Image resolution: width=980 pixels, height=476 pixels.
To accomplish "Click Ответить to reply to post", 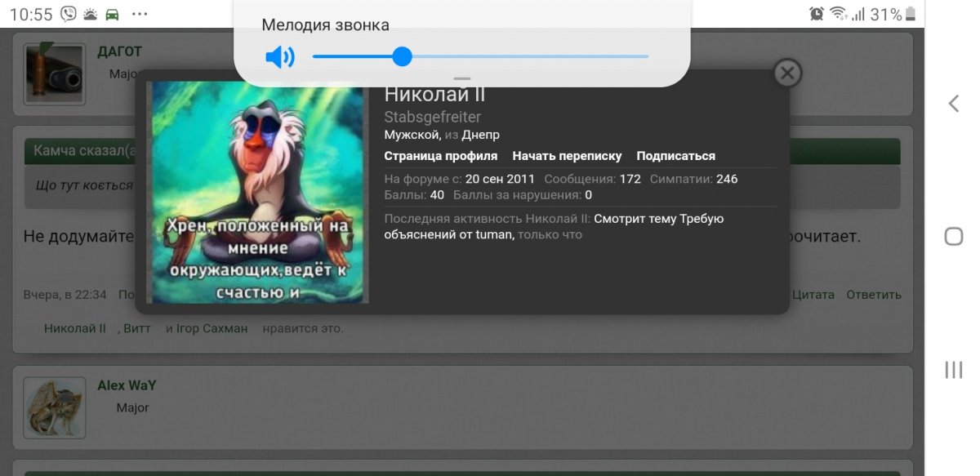I will tap(874, 295).
